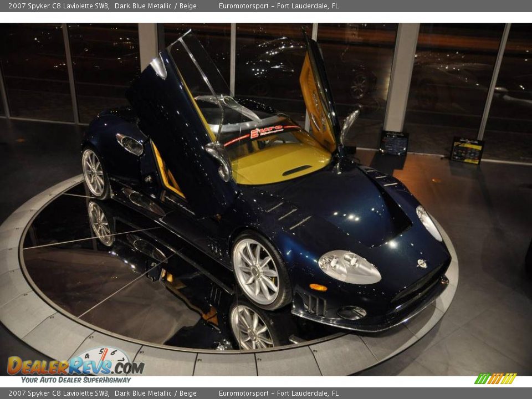Click top caption text 'Dark Blue Metallic / Beige'
Screen dimensions: 532x399
tap(156, 6)
